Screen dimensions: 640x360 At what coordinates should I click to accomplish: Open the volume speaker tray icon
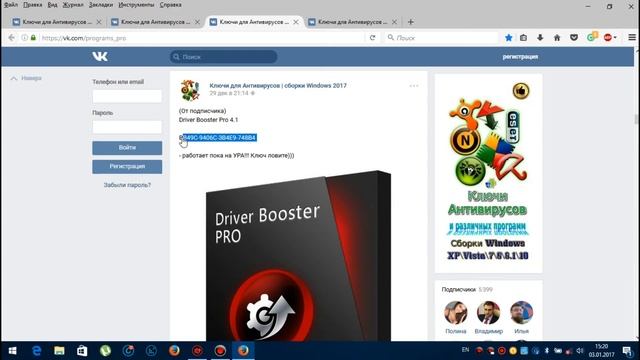580,351
